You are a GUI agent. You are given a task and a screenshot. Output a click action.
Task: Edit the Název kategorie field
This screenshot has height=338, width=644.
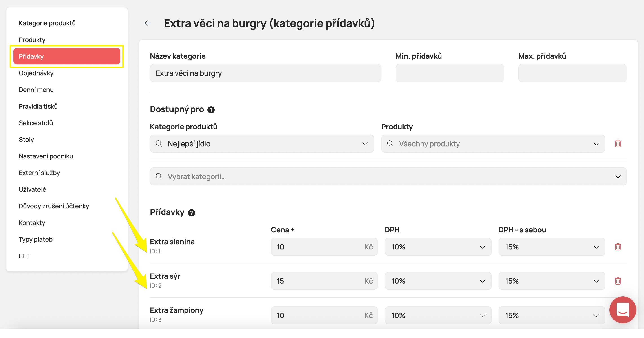265,73
